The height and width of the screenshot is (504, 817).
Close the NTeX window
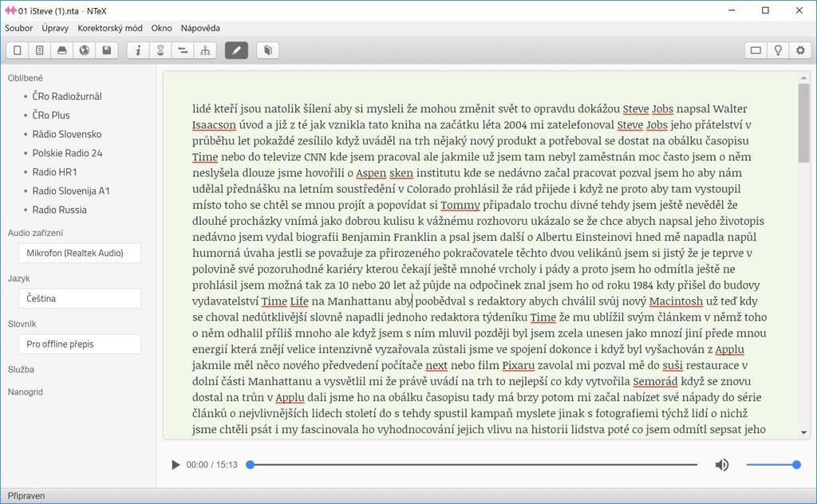[799, 10]
